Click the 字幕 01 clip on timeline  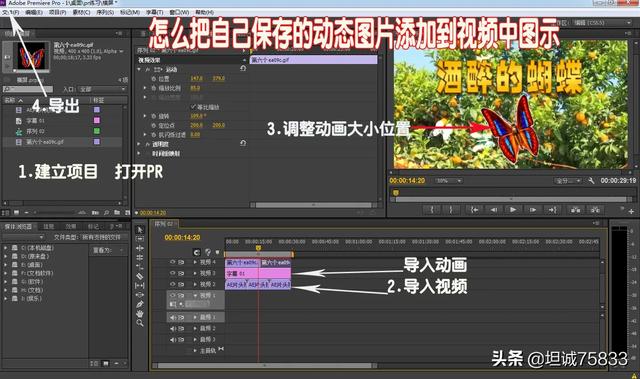pos(258,273)
